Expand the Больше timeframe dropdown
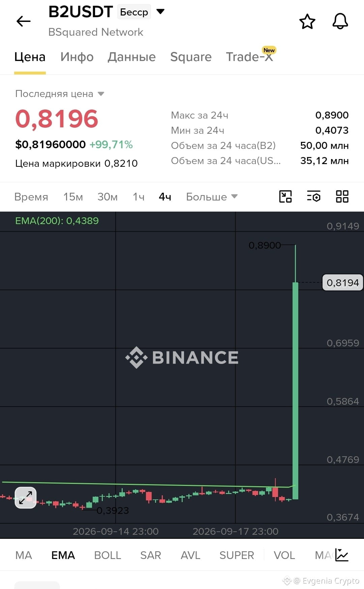 (212, 197)
